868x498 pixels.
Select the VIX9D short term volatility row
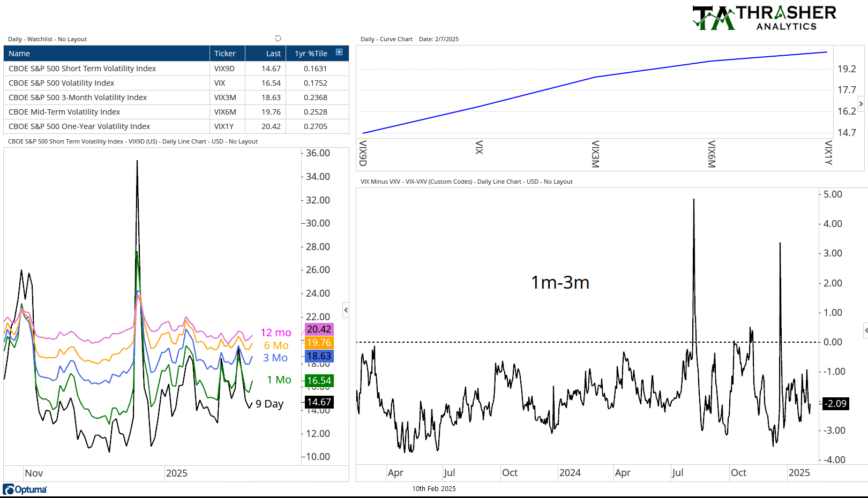point(82,68)
